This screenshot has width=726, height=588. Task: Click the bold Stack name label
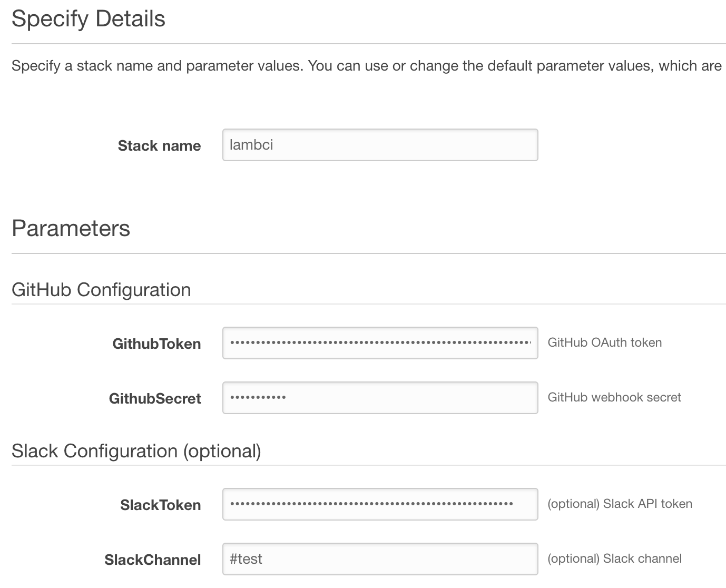159,146
